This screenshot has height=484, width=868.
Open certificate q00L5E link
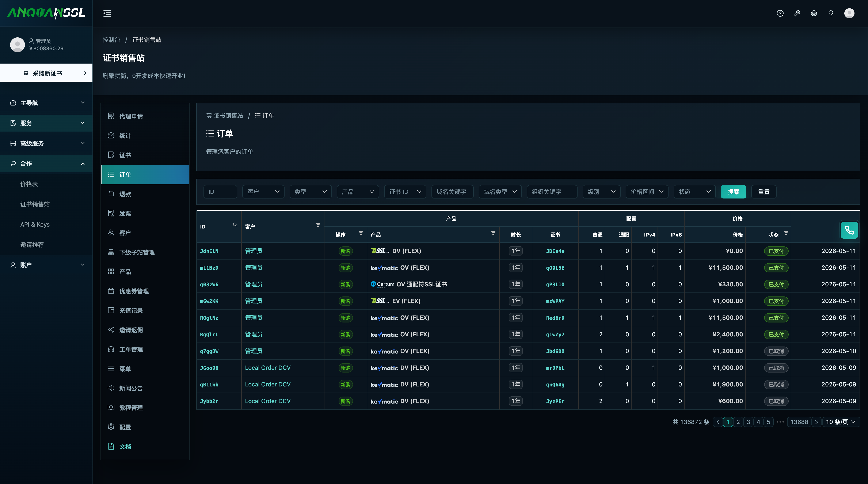tap(555, 268)
